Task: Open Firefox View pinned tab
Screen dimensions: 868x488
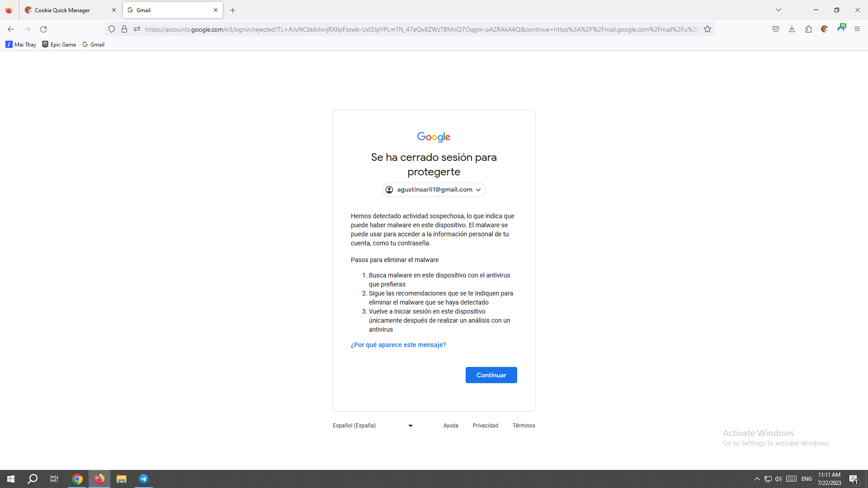Action: coord(9,10)
